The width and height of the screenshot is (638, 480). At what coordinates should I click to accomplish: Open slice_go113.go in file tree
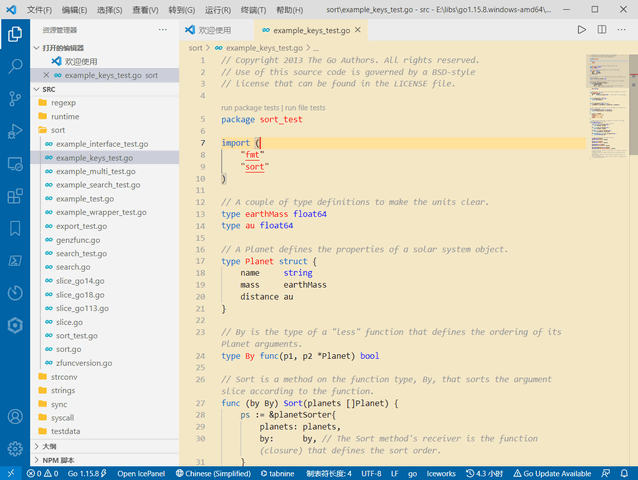click(83, 308)
